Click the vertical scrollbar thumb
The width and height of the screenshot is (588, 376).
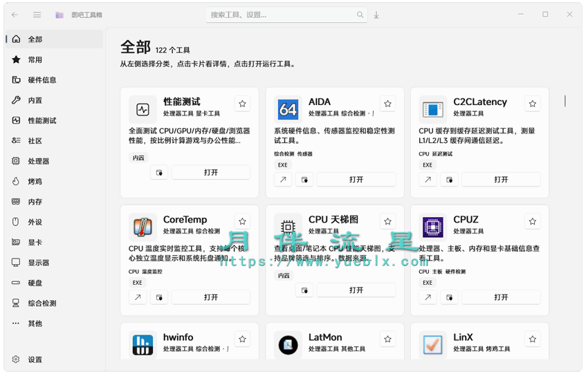[564, 101]
